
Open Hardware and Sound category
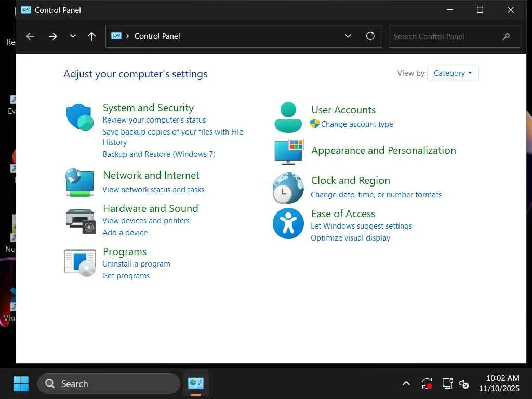[151, 208]
